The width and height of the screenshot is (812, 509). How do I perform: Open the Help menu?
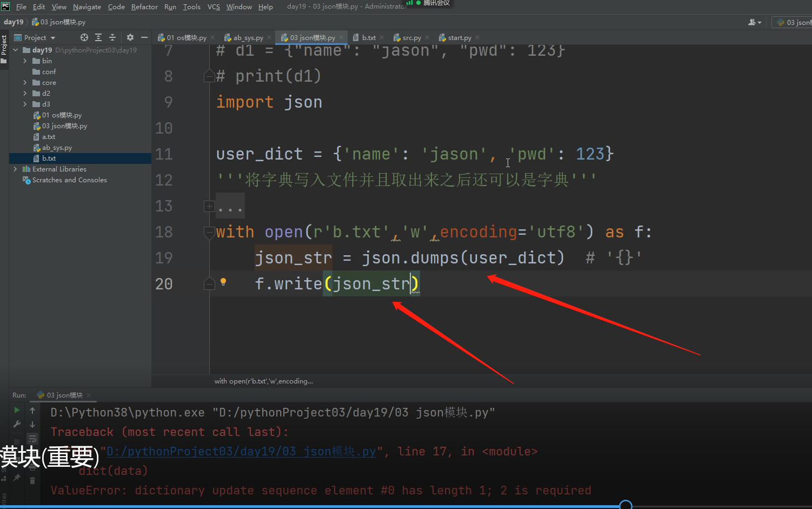pyautogui.click(x=265, y=7)
